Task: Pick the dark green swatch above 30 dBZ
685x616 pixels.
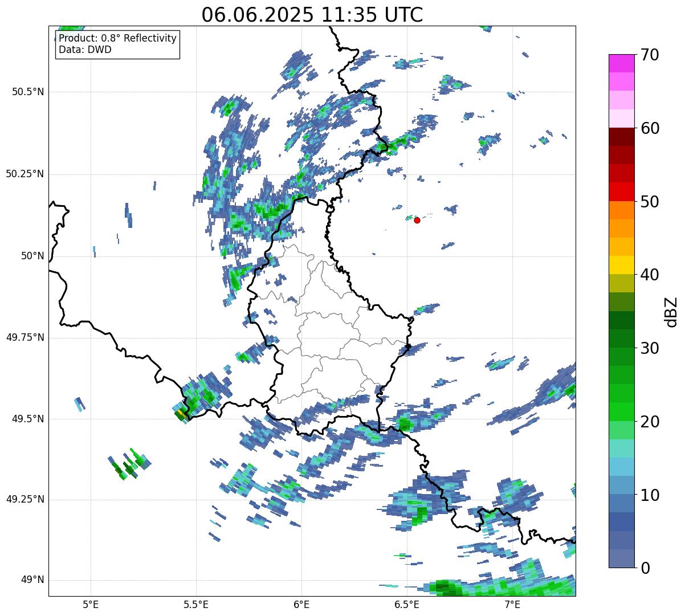Action: [x=621, y=338]
